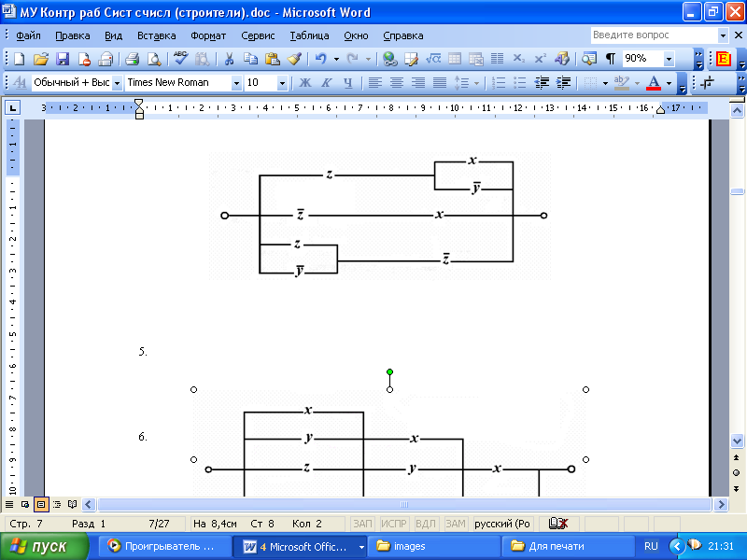Open the Вставка menu

[156, 35]
